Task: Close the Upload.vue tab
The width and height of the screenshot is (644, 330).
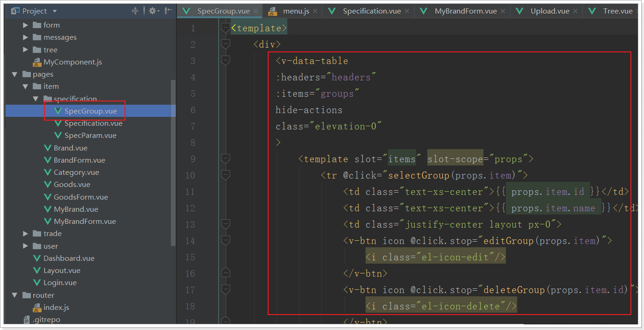Action: pyautogui.click(x=575, y=11)
